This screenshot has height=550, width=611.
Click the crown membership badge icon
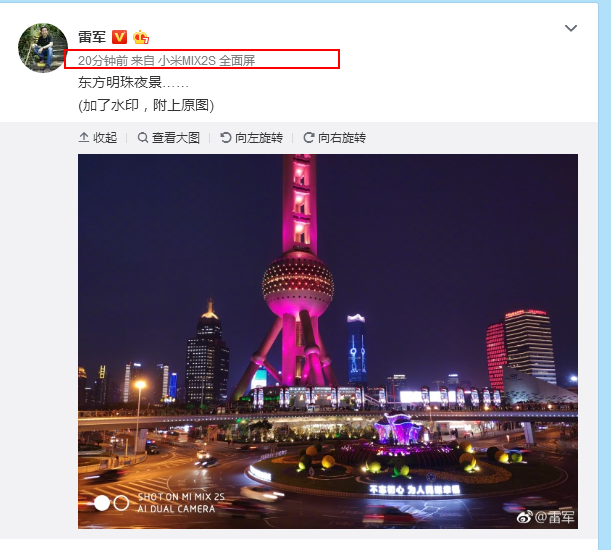(141, 37)
